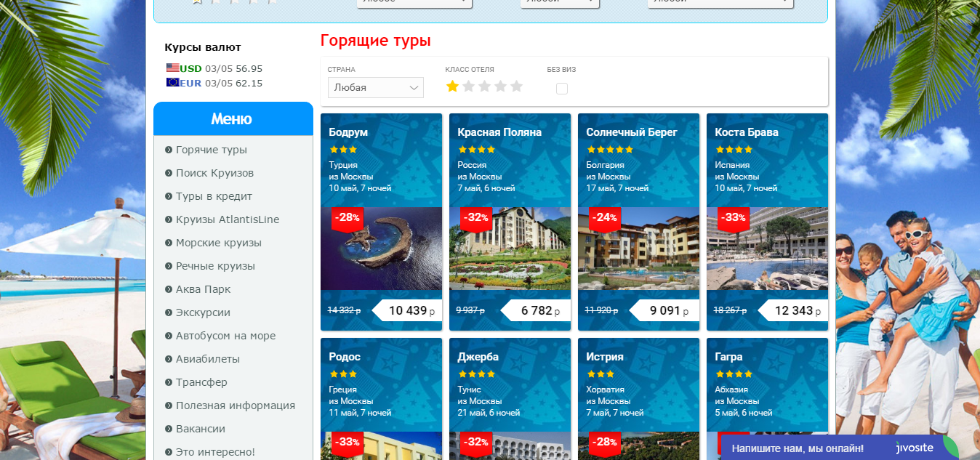The height and width of the screenshot is (460, 980).
Task: Open the Экскурсии menu item
Action: pyautogui.click(x=203, y=312)
